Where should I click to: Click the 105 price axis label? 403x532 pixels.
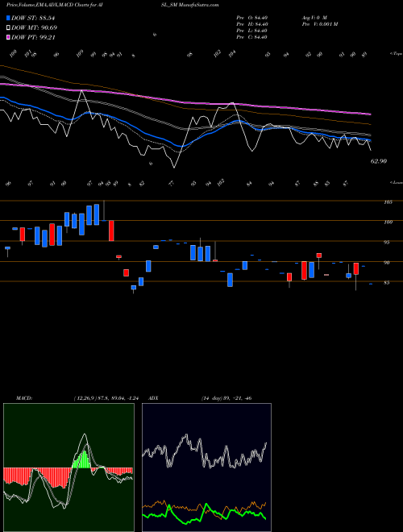[x=388, y=202]
